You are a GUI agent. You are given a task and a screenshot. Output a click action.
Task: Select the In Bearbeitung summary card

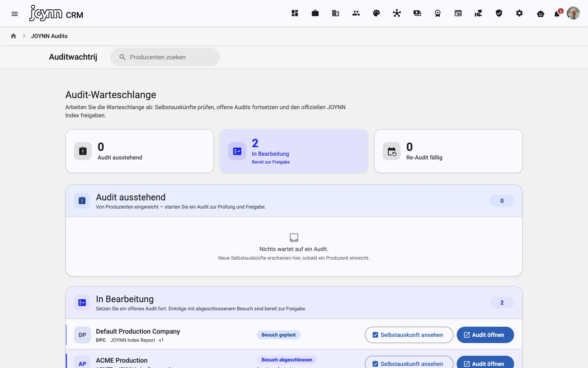[294, 151]
